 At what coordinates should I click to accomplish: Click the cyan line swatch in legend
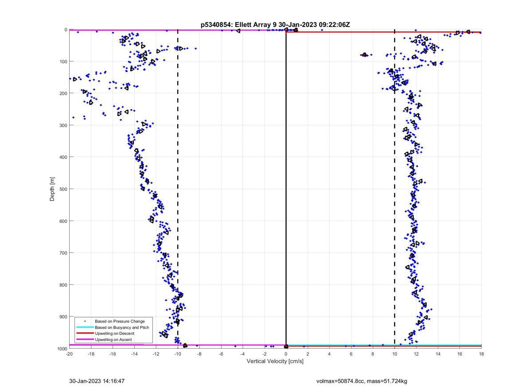click(85, 327)
